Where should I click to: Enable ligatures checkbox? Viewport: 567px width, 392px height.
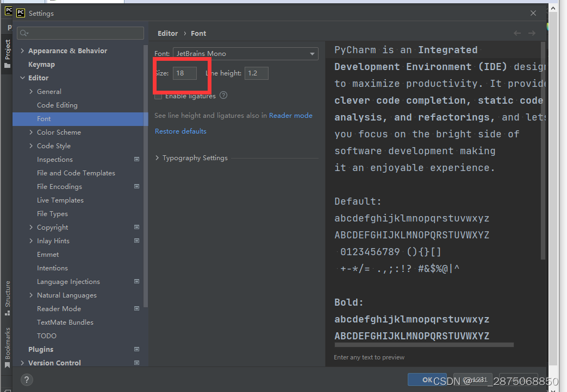(x=158, y=97)
